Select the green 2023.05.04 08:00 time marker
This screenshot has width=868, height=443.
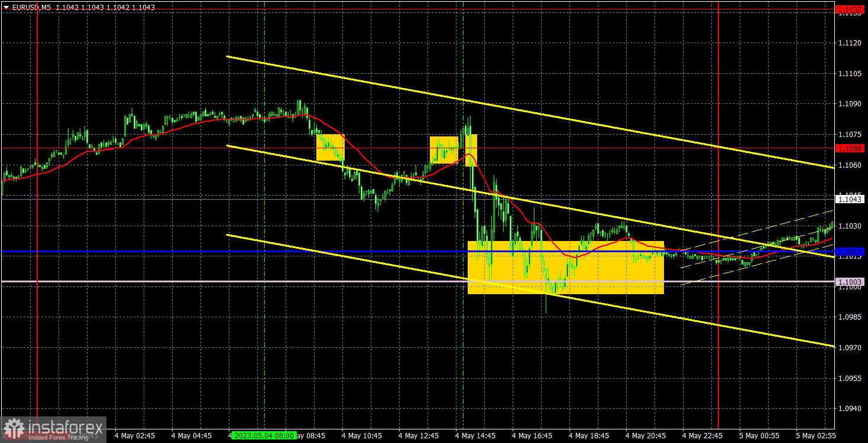(264, 435)
